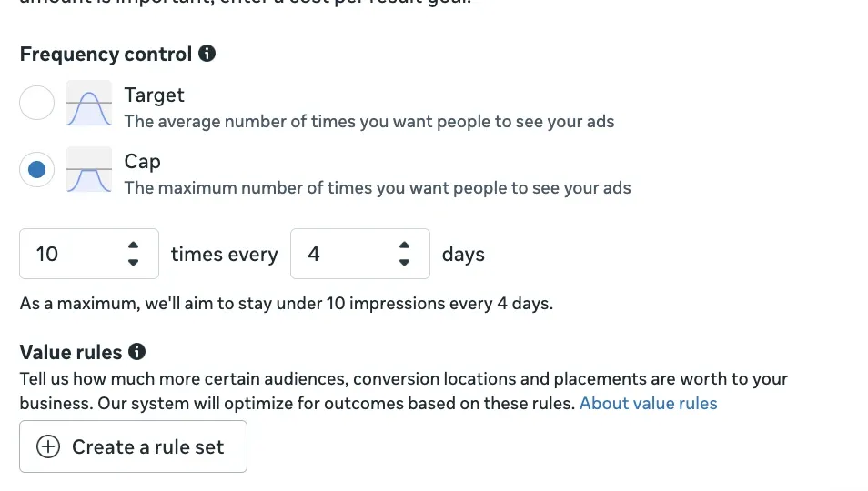Select the Target radio button
Viewport: 868px width, 491px height.
click(x=37, y=104)
